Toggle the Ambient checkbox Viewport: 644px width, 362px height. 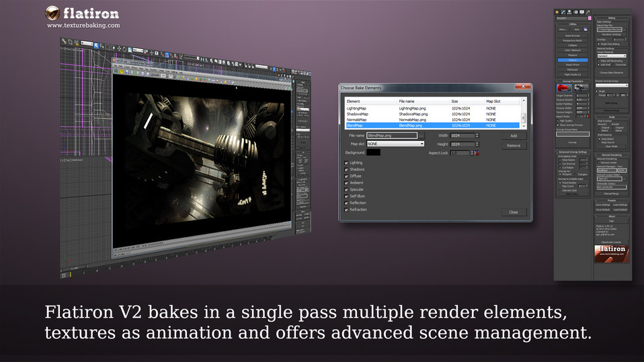click(x=346, y=183)
